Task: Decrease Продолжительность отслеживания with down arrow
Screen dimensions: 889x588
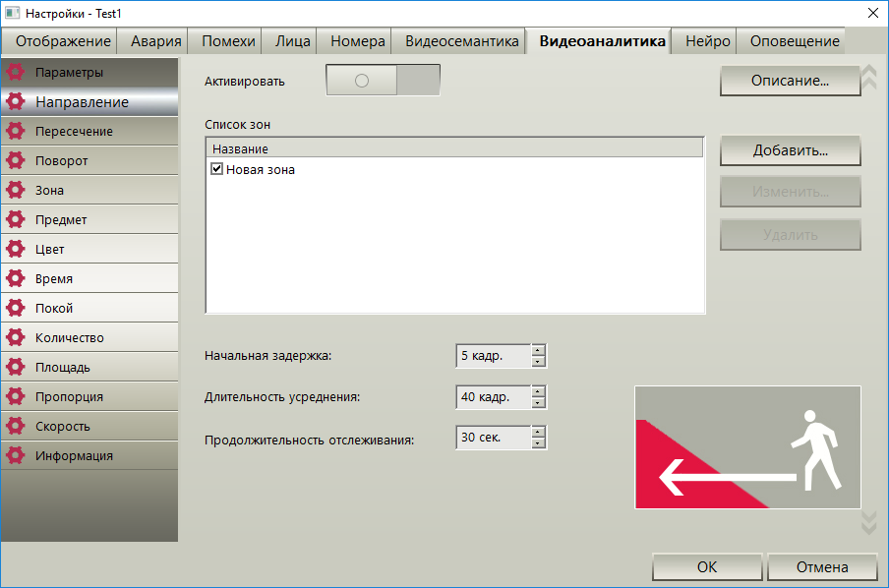Action: coord(538,443)
